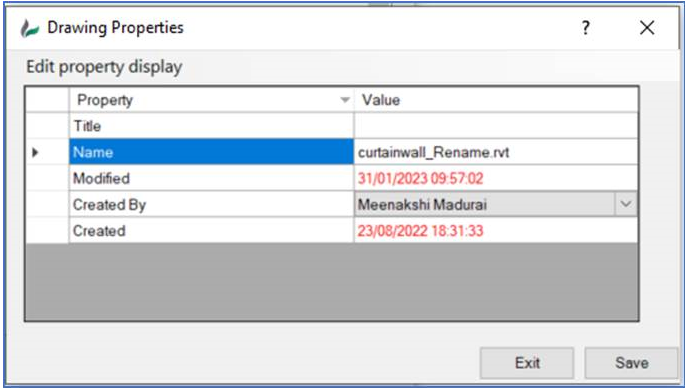Click the row indicator arrow beside Name

(x=35, y=153)
